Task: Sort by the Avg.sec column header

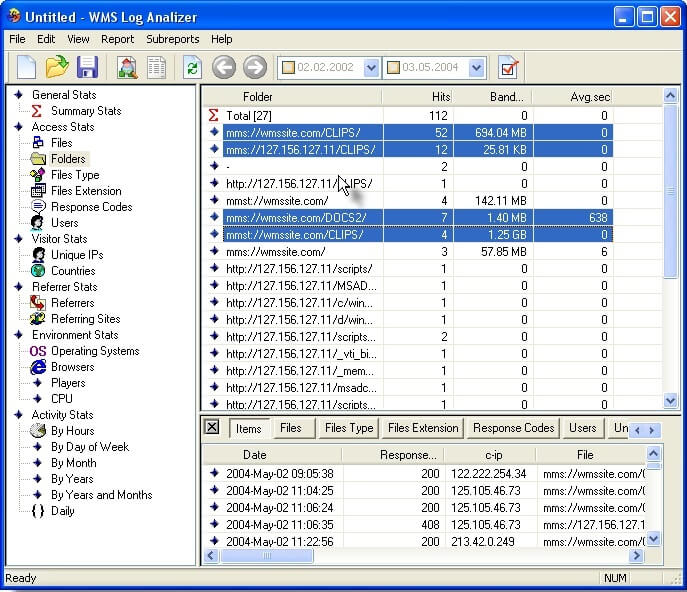Action: click(x=572, y=96)
